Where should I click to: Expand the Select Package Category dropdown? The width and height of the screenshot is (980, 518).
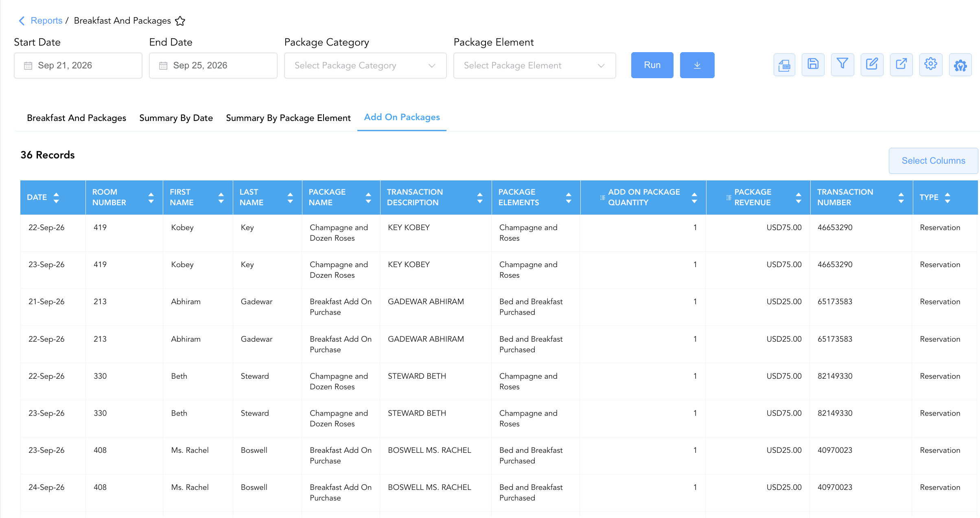(365, 66)
